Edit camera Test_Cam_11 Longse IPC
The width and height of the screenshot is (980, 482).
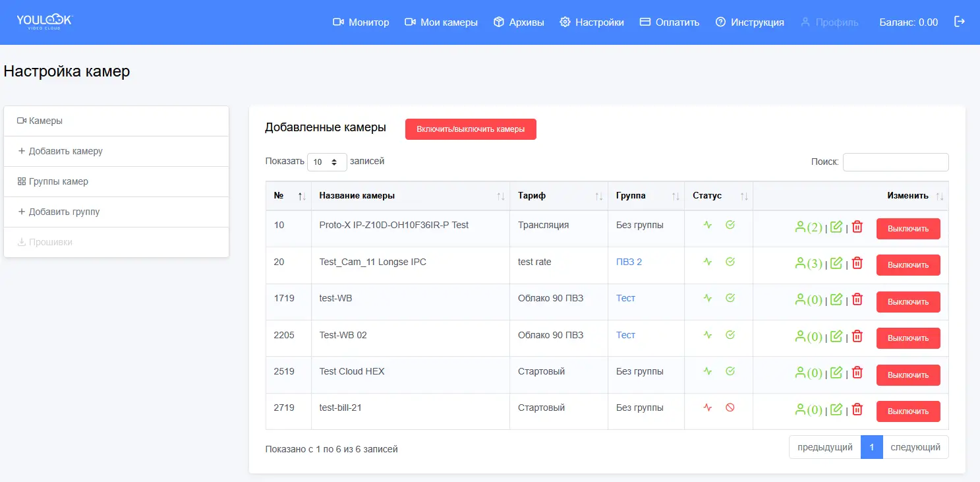click(836, 263)
